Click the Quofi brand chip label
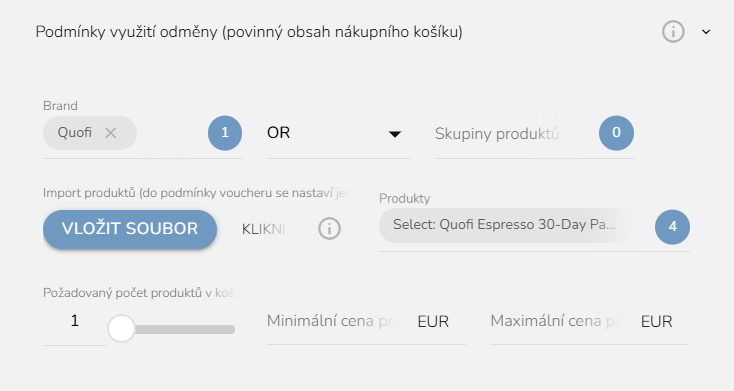This screenshot has width=734, height=391. coord(75,133)
